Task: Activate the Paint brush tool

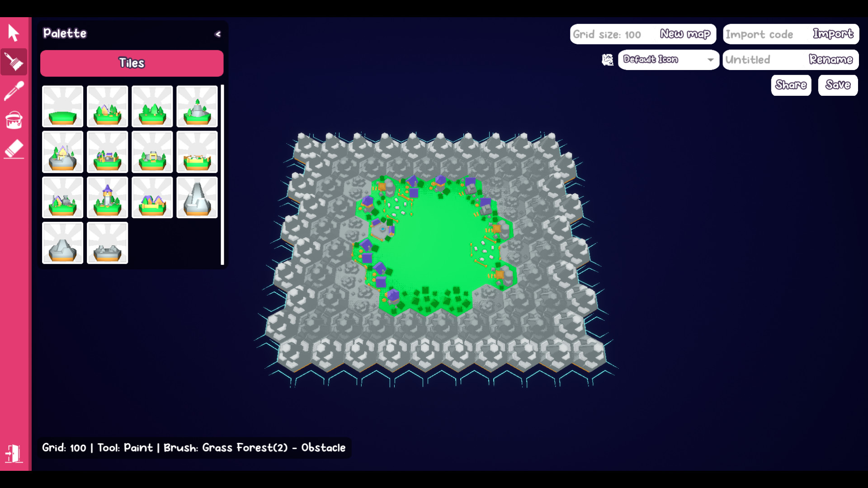Action: (x=14, y=62)
